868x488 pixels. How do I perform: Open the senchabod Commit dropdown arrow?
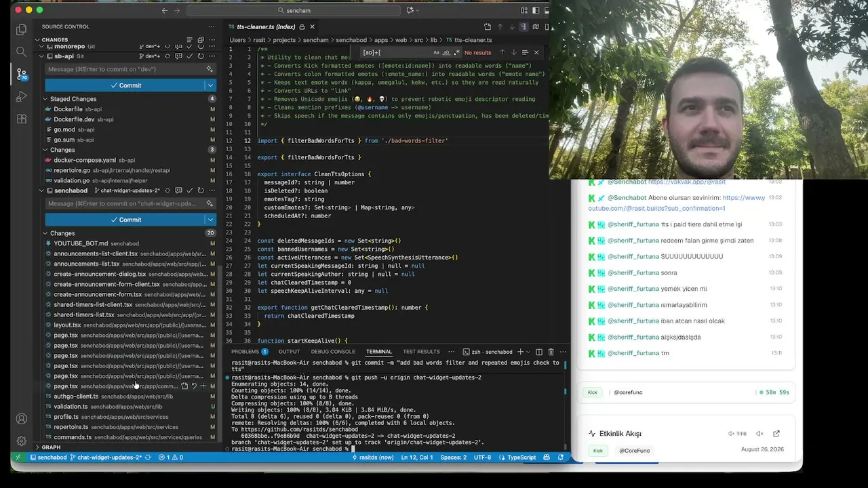(211, 220)
